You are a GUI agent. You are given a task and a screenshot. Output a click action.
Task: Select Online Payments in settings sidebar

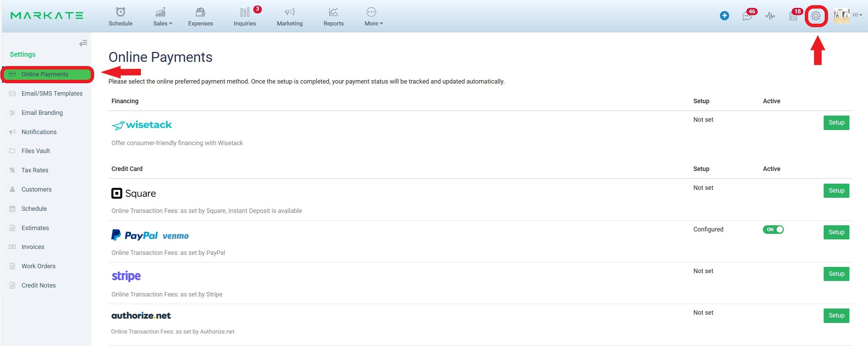47,74
